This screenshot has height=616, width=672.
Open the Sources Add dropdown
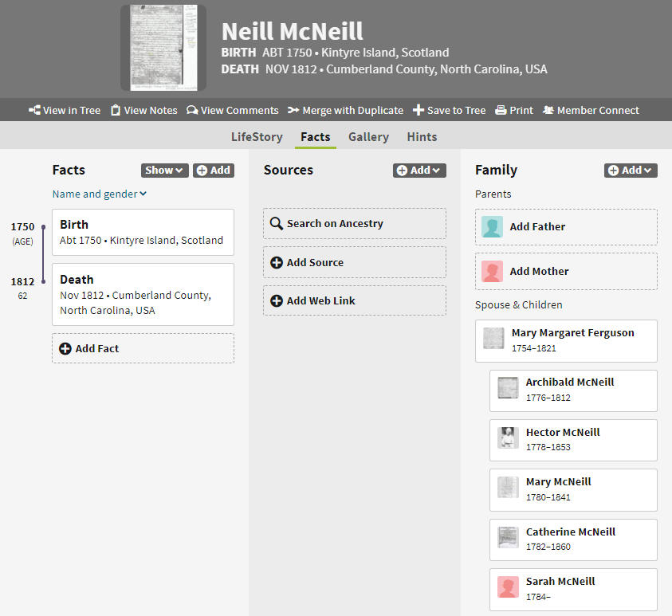(x=419, y=170)
